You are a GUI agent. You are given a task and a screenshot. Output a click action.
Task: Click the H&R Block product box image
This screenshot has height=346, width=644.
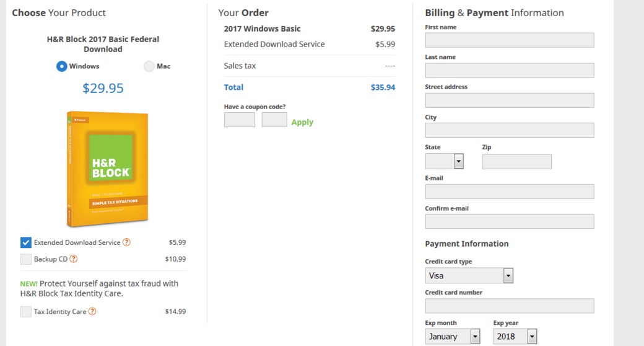[x=108, y=169]
